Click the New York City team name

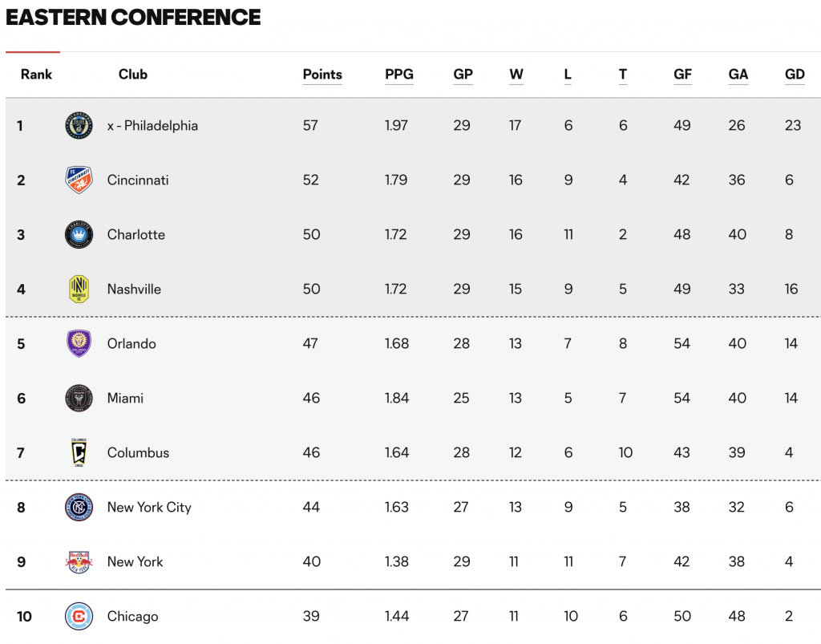pos(149,508)
